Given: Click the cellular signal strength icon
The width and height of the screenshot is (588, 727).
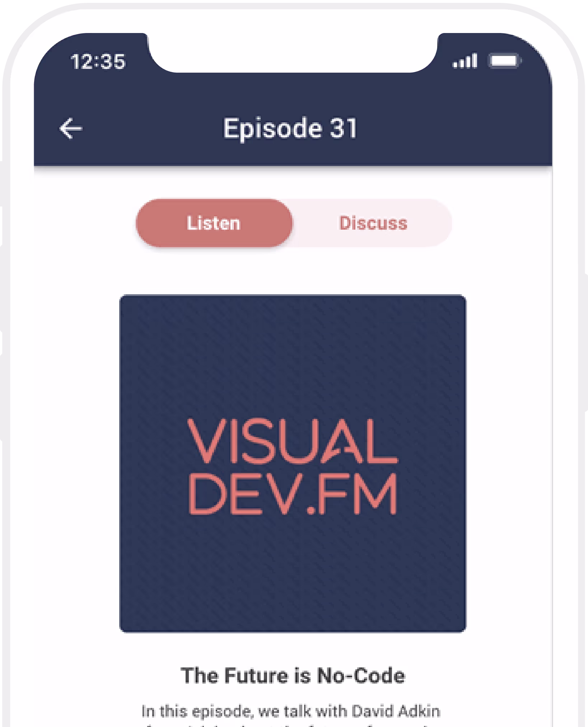Looking at the screenshot, I should coord(465,61).
